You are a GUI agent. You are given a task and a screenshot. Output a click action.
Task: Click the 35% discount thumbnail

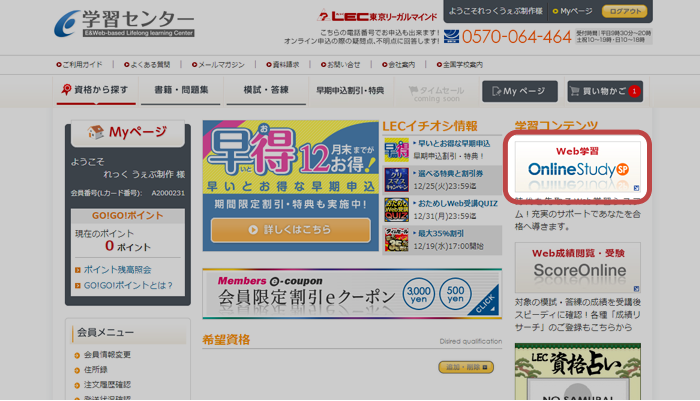tap(396, 240)
